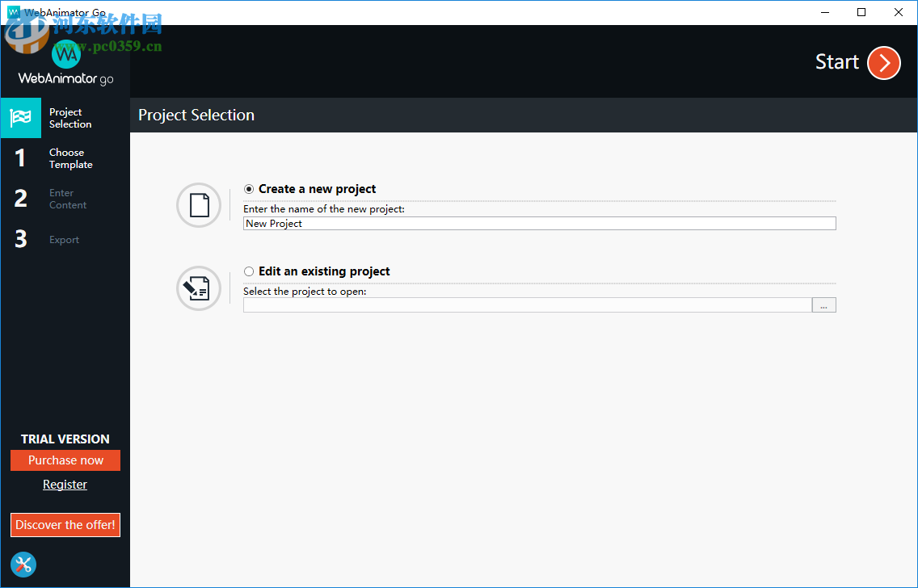Click the orange Start arrow icon
Viewport: 918px width, 588px height.
click(x=883, y=63)
